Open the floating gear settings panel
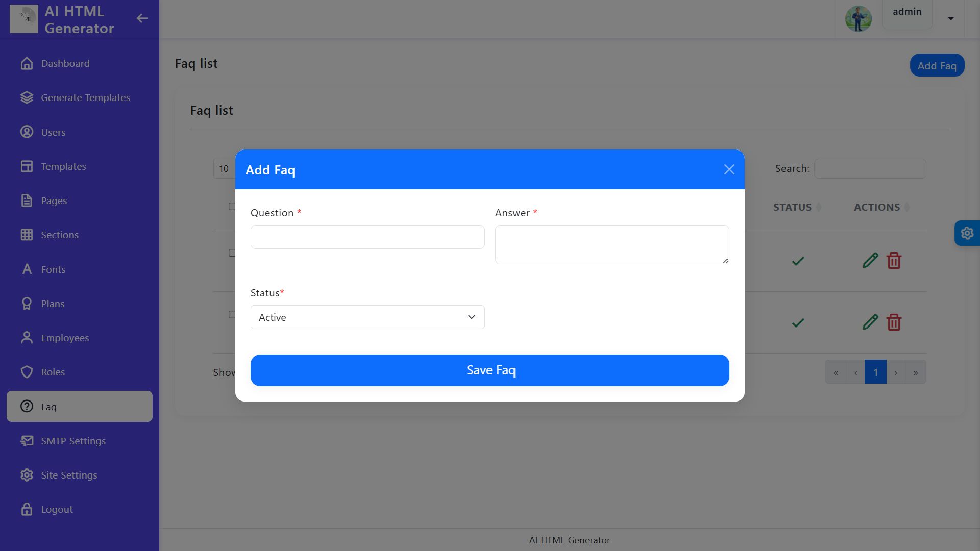Image resolution: width=980 pixels, height=551 pixels. 967,233
